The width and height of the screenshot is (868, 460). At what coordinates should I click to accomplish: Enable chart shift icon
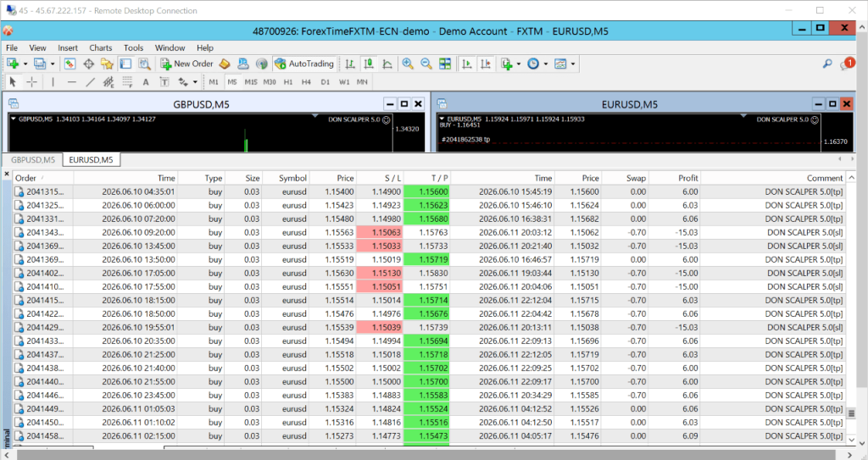[486, 64]
